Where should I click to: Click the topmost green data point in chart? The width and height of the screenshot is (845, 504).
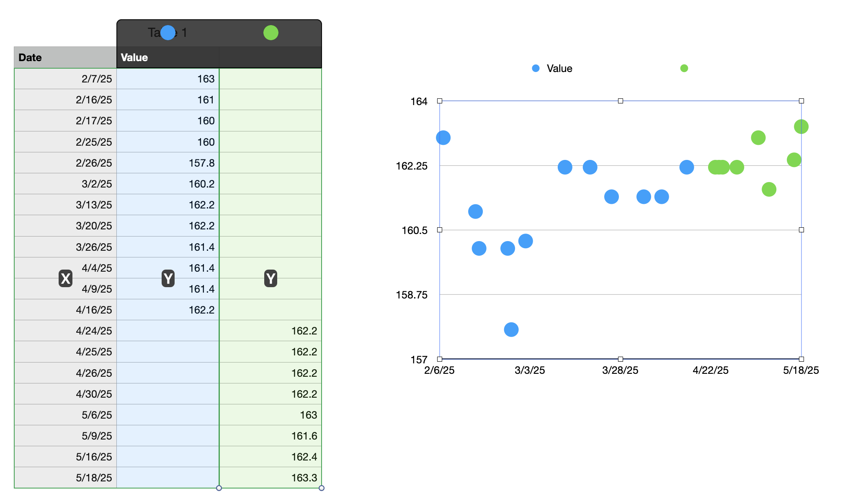(801, 126)
